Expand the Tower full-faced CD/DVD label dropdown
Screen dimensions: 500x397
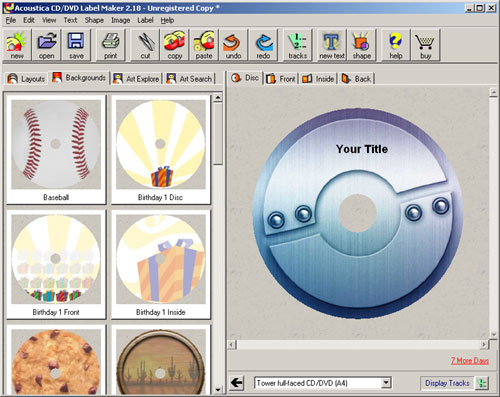386,383
